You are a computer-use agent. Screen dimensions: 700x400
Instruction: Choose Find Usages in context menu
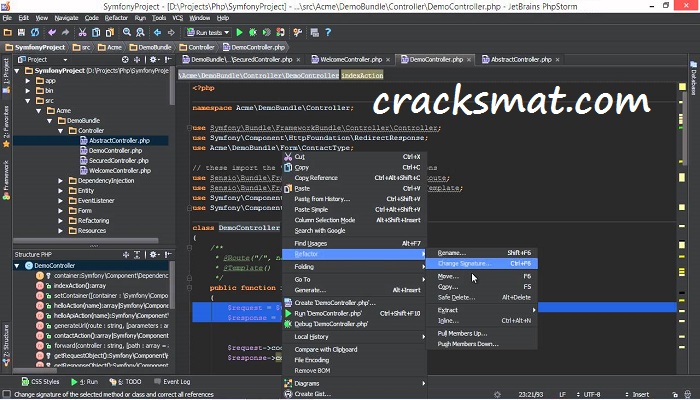(354, 243)
